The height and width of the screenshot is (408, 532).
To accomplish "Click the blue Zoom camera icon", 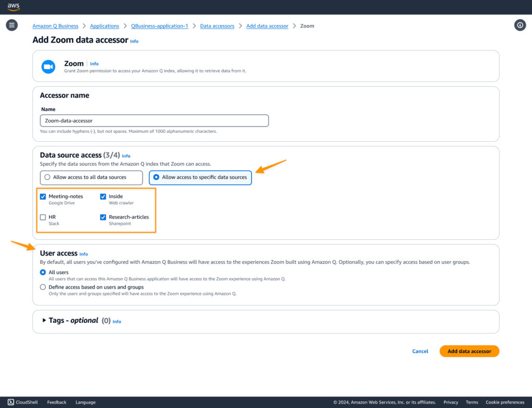I will [48, 66].
